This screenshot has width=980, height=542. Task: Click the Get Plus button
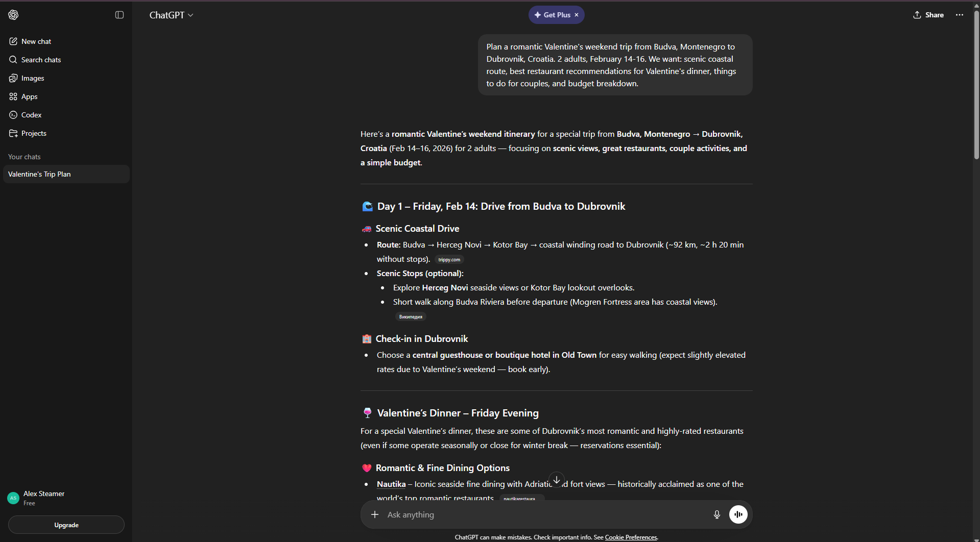552,15
